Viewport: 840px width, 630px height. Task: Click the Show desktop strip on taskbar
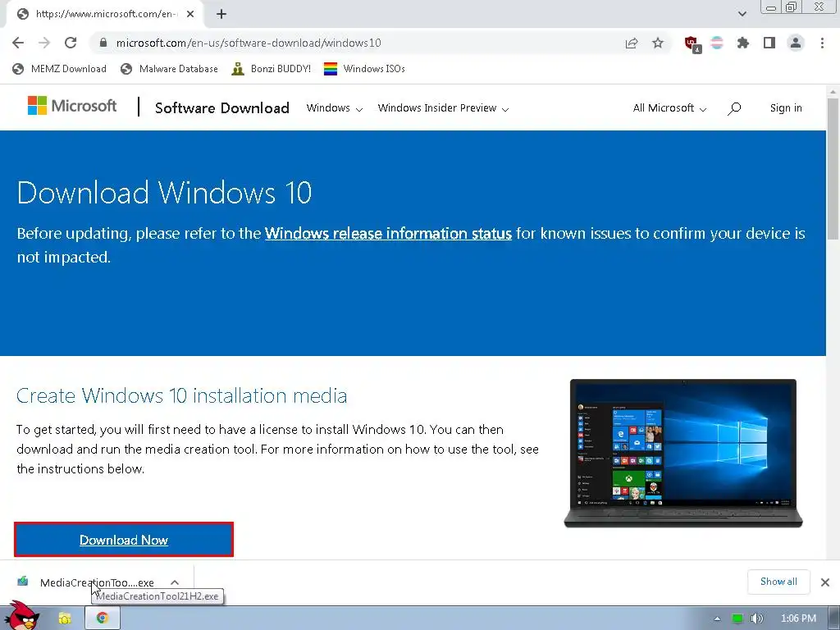click(833, 619)
